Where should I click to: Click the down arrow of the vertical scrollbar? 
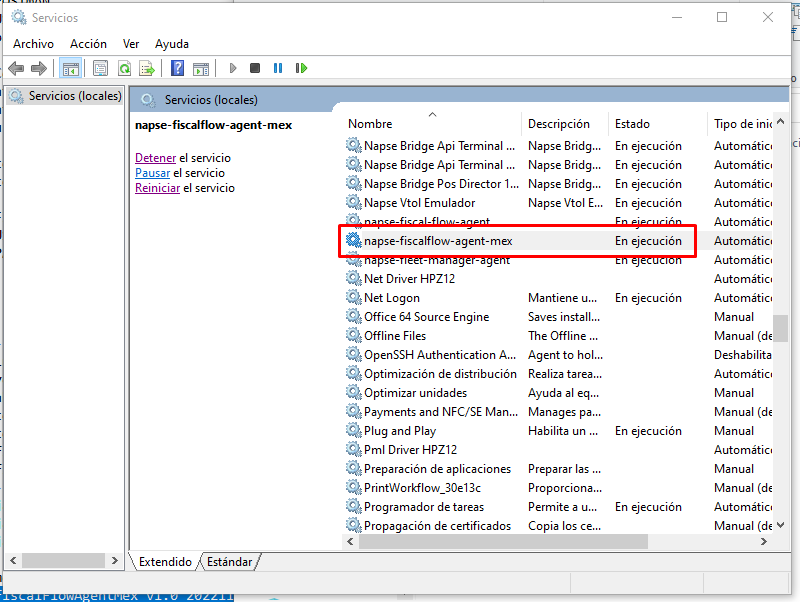click(x=780, y=525)
